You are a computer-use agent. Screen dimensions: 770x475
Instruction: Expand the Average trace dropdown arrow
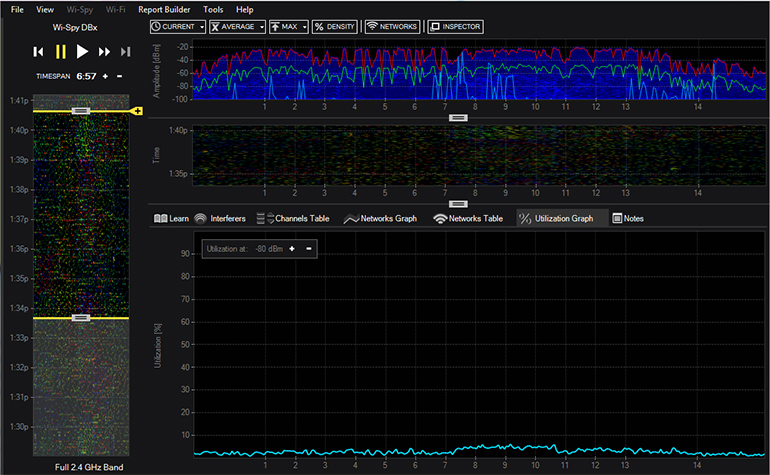261,27
